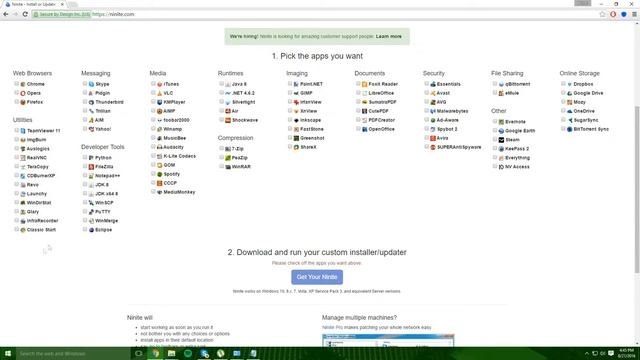
Task: Click the Windows taskbar search box
Action: click(x=73, y=353)
